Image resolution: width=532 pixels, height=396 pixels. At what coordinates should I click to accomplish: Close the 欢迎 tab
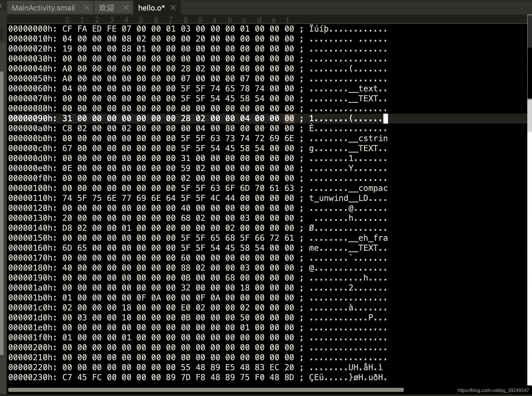pos(126,8)
